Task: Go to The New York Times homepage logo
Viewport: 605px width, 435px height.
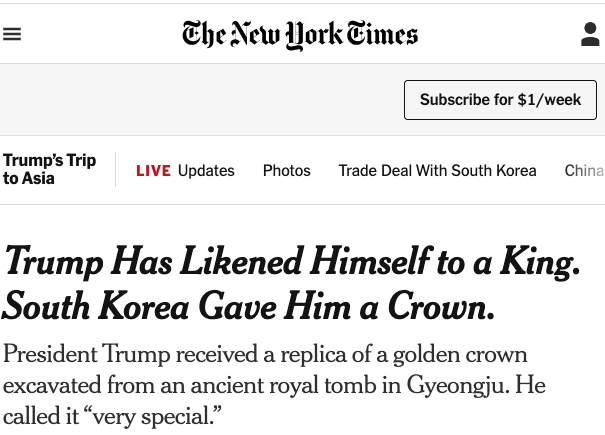Action: tap(300, 35)
